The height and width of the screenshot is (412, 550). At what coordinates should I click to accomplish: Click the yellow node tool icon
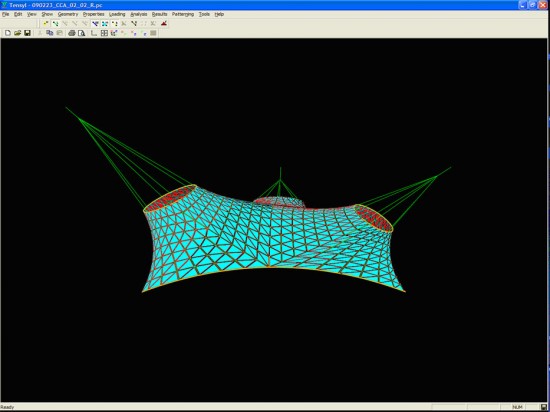pos(46,23)
